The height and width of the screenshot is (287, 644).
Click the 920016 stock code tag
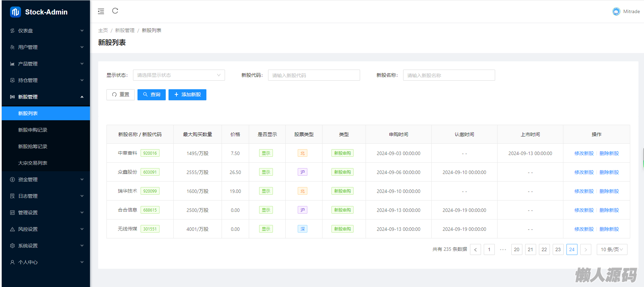(x=150, y=153)
